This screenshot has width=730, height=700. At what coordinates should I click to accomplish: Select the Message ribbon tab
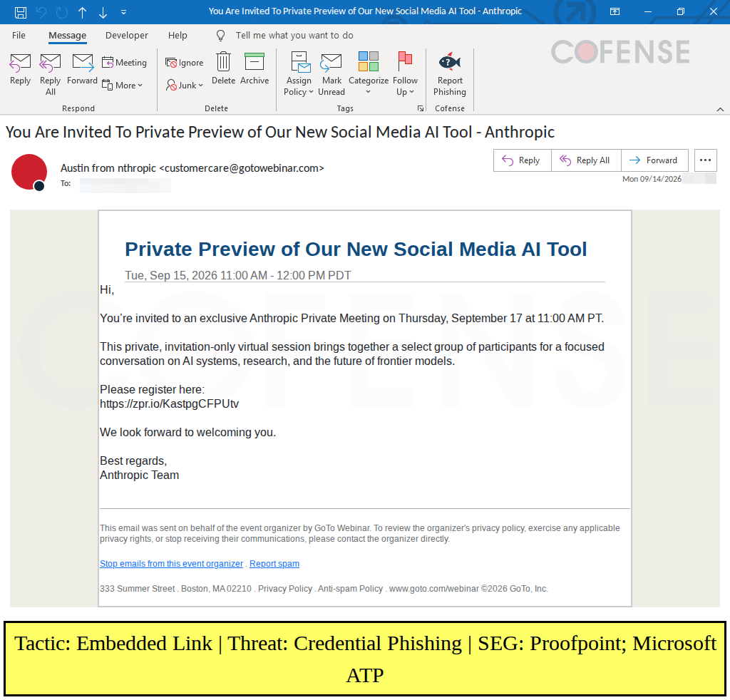[68, 36]
